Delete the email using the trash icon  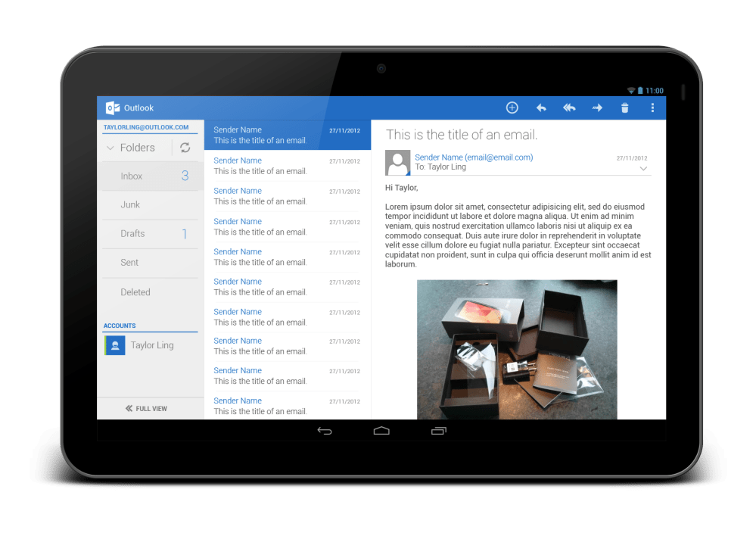pyautogui.click(x=624, y=108)
